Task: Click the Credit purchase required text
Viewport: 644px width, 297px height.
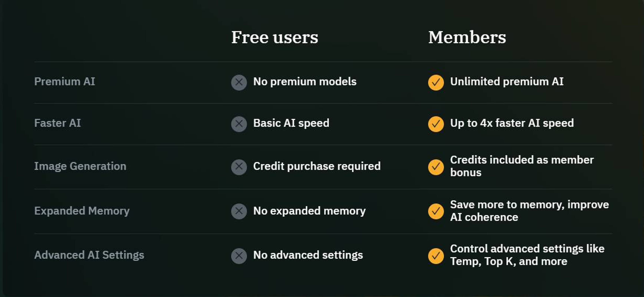Action: point(317,166)
